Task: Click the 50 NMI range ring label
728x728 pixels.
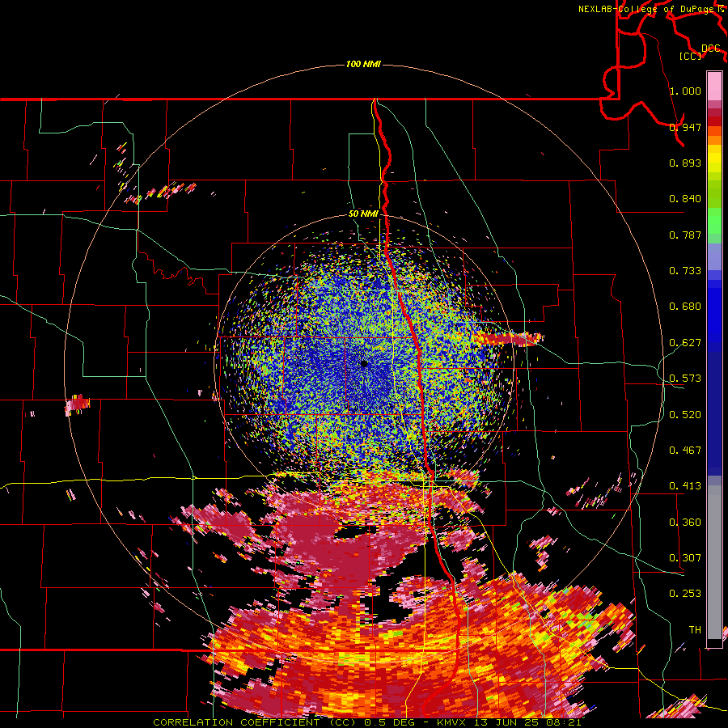Action: click(x=363, y=214)
